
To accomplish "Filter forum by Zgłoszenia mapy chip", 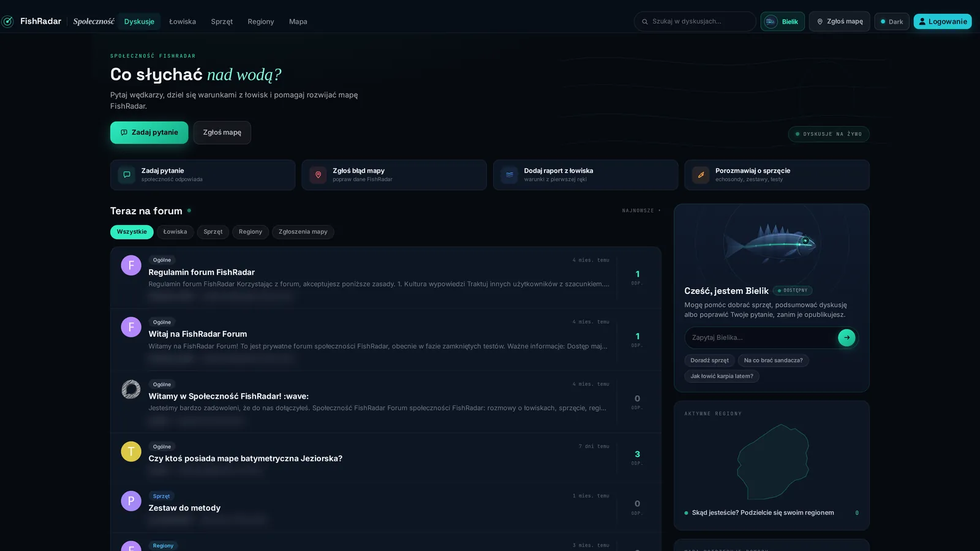I will 303,232.
